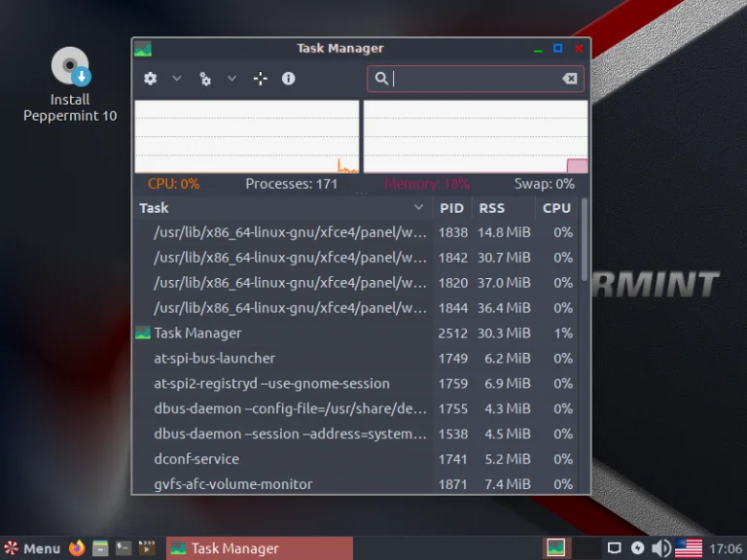The width and height of the screenshot is (747, 560).
Task: Launch Firefox from the panel
Action: pos(77,548)
